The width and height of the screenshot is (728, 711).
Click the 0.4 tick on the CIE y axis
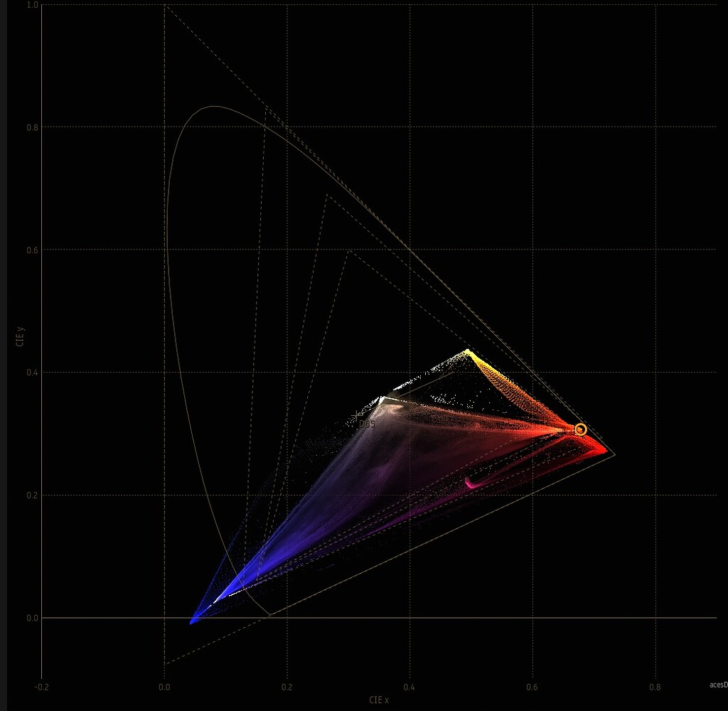[x=33, y=373]
